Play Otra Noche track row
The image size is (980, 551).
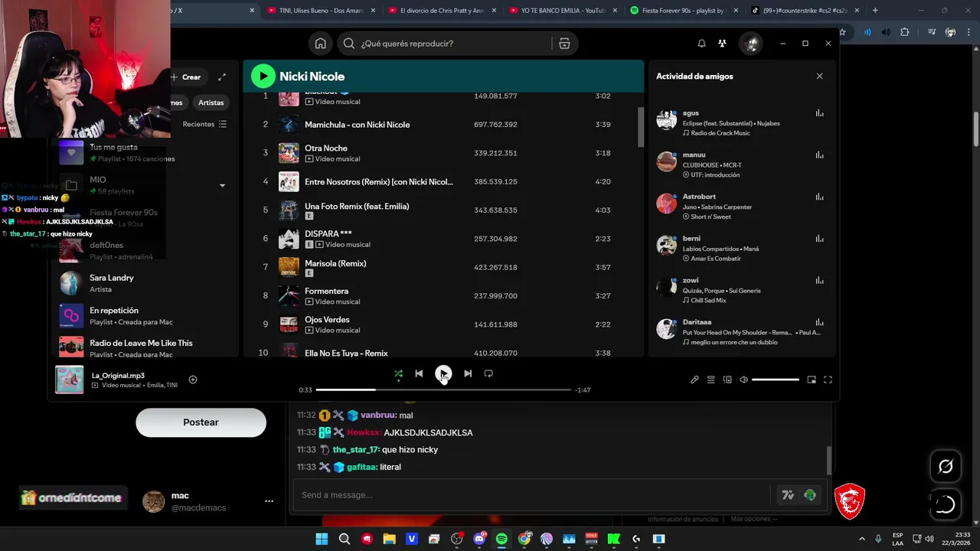444,153
